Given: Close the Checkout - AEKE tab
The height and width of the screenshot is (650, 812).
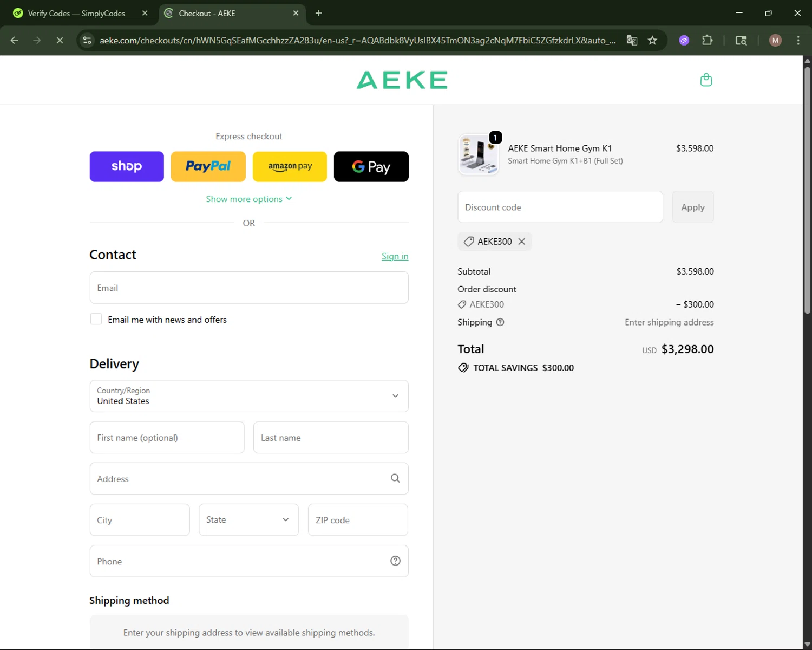Looking at the screenshot, I should pyautogui.click(x=296, y=13).
